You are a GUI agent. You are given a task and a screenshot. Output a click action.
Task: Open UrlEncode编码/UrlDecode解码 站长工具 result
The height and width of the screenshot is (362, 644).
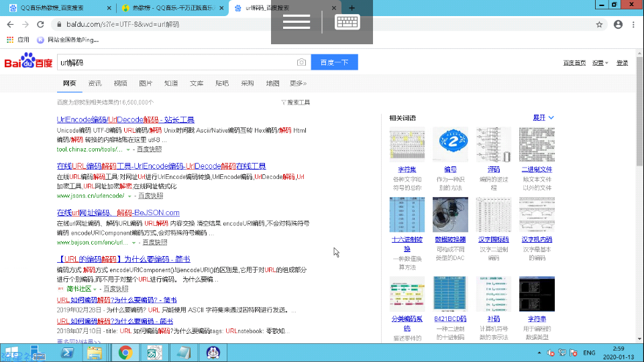[x=125, y=119]
